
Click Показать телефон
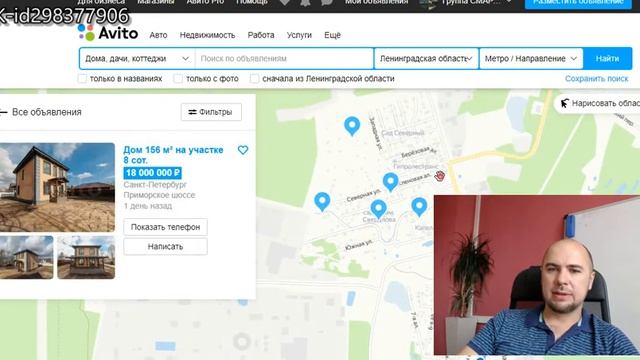coord(165,227)
